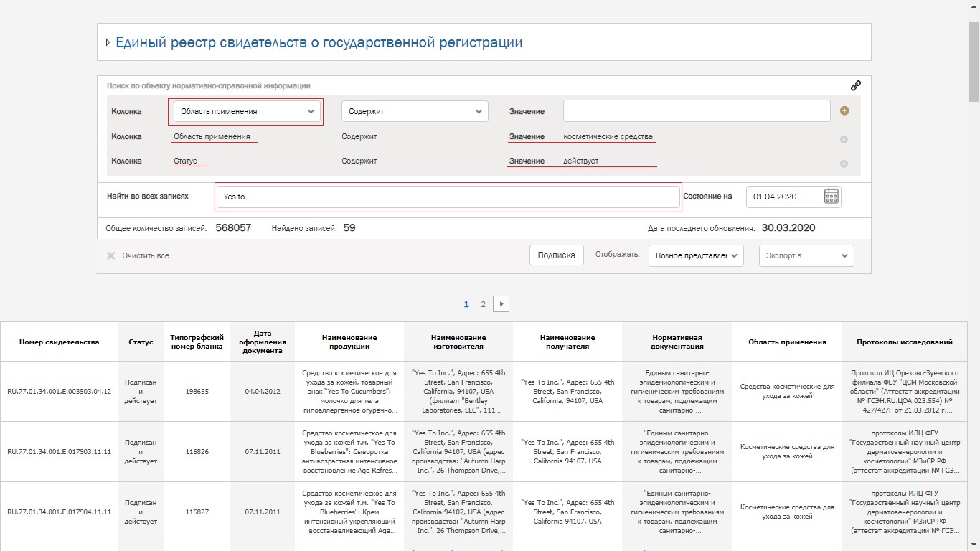
Task: Click total records count 568057
Action: (x=233, y=228)
